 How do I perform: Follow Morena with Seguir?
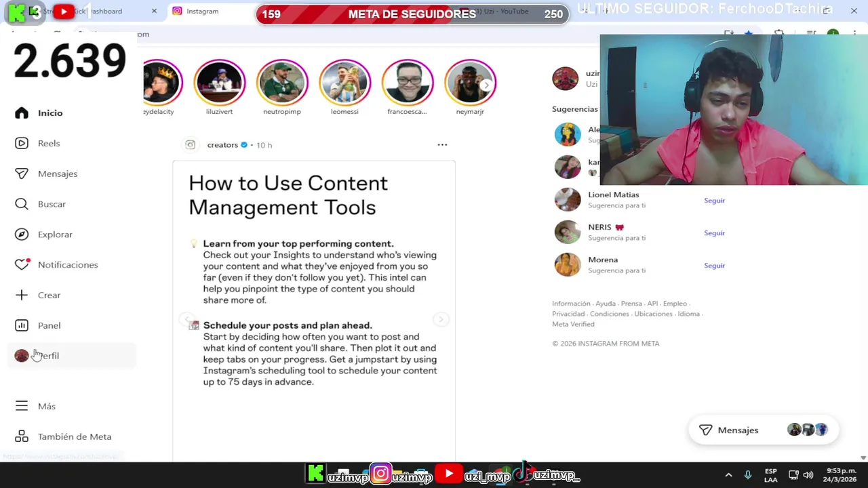[714, 266]
